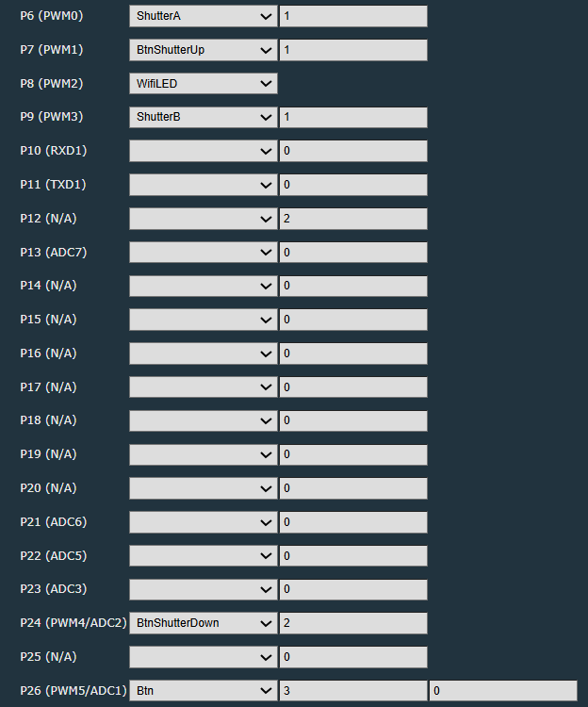Expand the P8 WifiLED role dropdown
588x707 pixels.
pos(203,84)
